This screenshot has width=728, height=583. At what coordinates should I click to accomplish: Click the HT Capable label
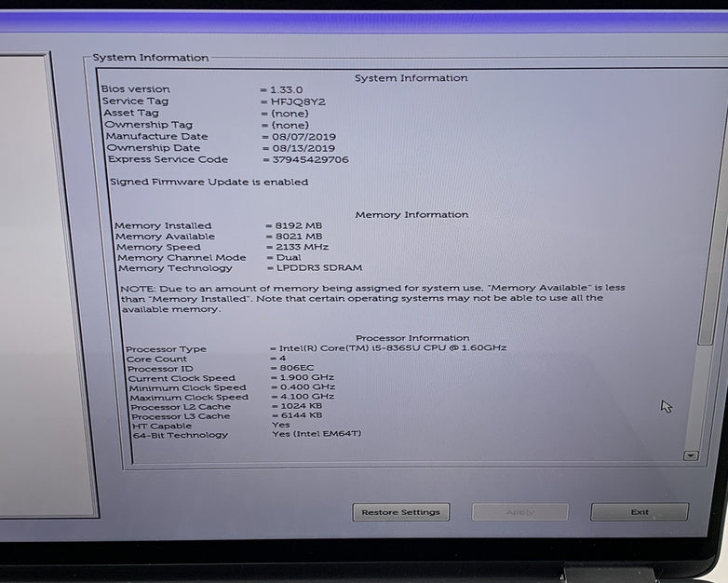point(162,426)
